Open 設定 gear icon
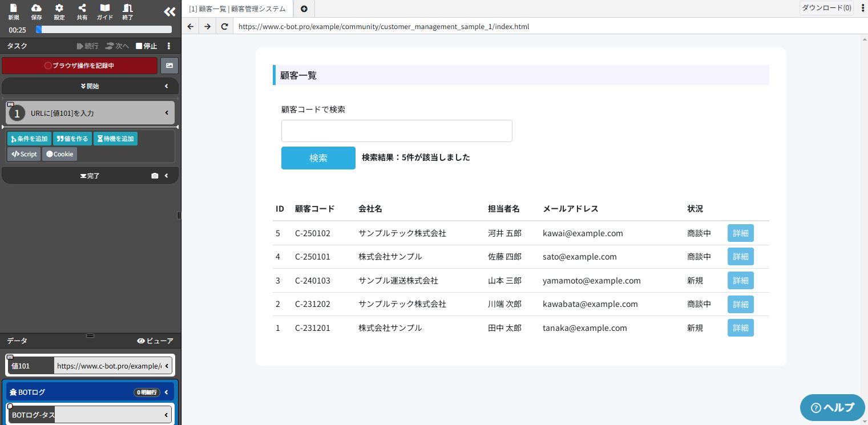 pyautogui.click(x=59, y=11)
